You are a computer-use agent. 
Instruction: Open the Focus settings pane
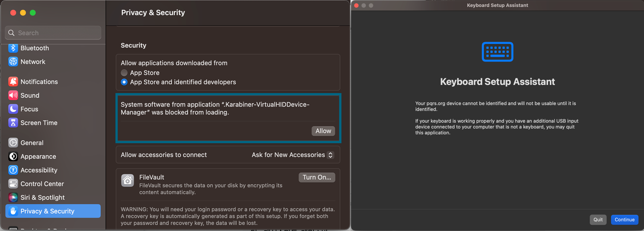[x=53, y=109]
